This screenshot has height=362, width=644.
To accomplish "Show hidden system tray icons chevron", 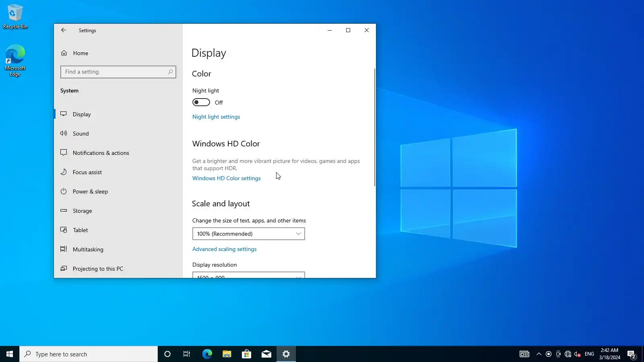I will tap(539, 354).
